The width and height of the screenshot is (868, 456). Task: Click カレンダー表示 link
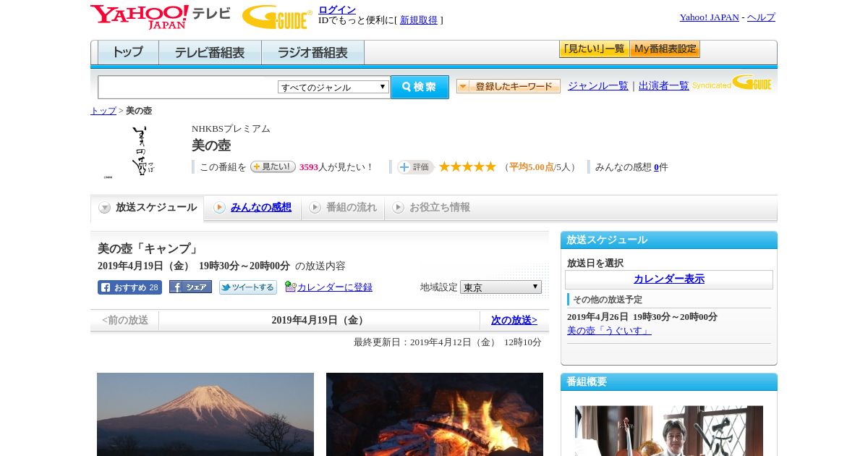coord(669,279)
